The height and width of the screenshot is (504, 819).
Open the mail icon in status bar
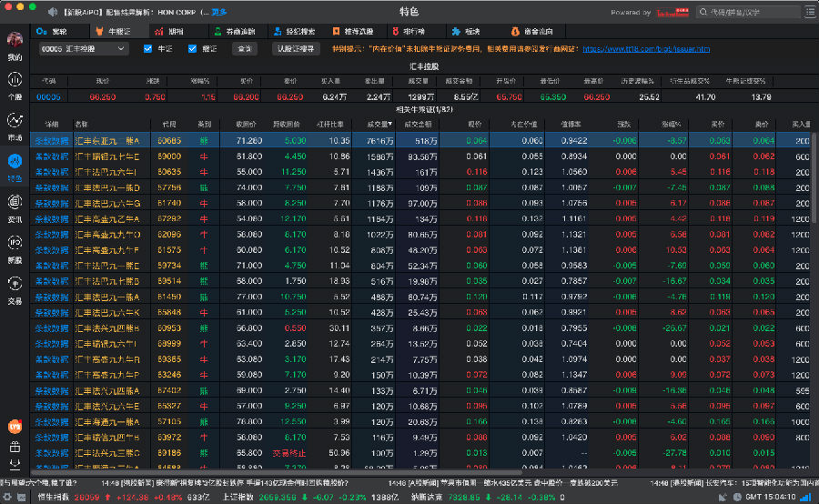point(22,498)
